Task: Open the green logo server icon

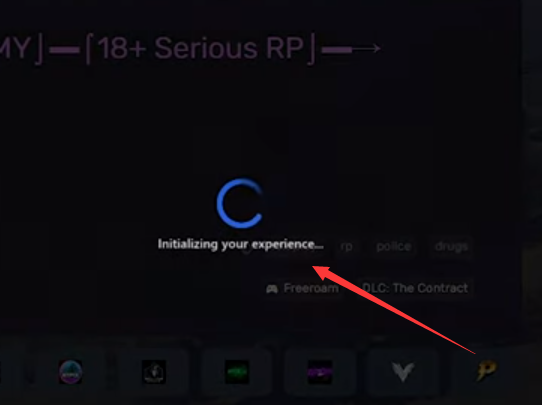Action: 237,372
